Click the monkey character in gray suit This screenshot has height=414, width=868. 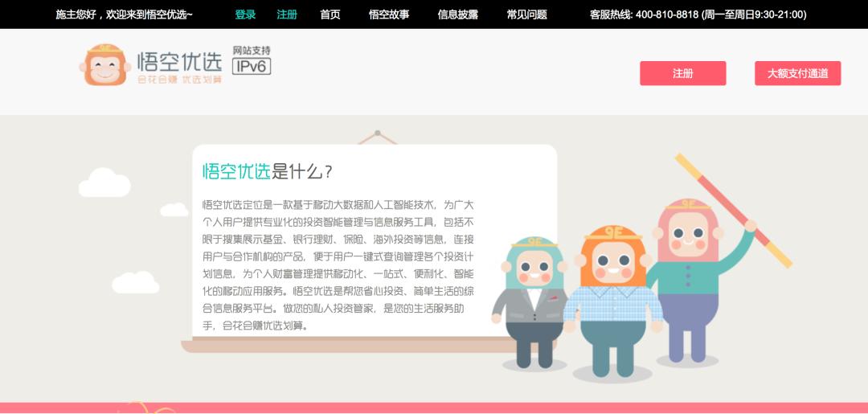[x=530, y=303]
